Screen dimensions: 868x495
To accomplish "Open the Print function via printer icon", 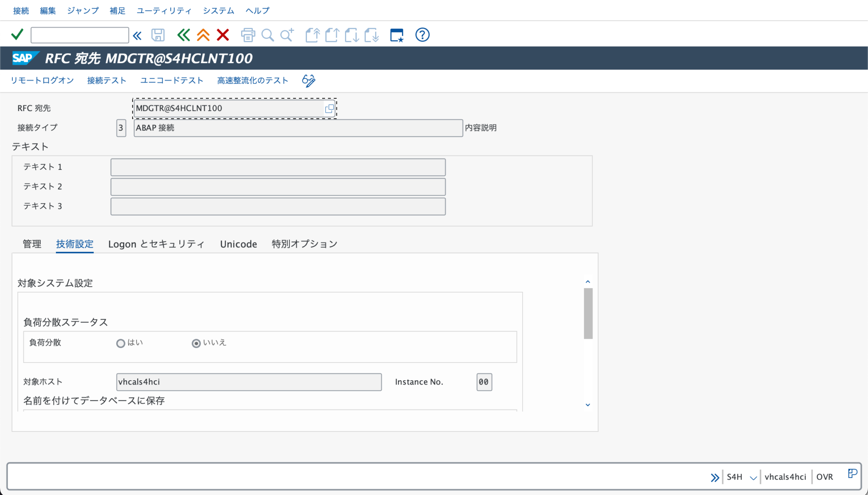I will pos(248,35).
